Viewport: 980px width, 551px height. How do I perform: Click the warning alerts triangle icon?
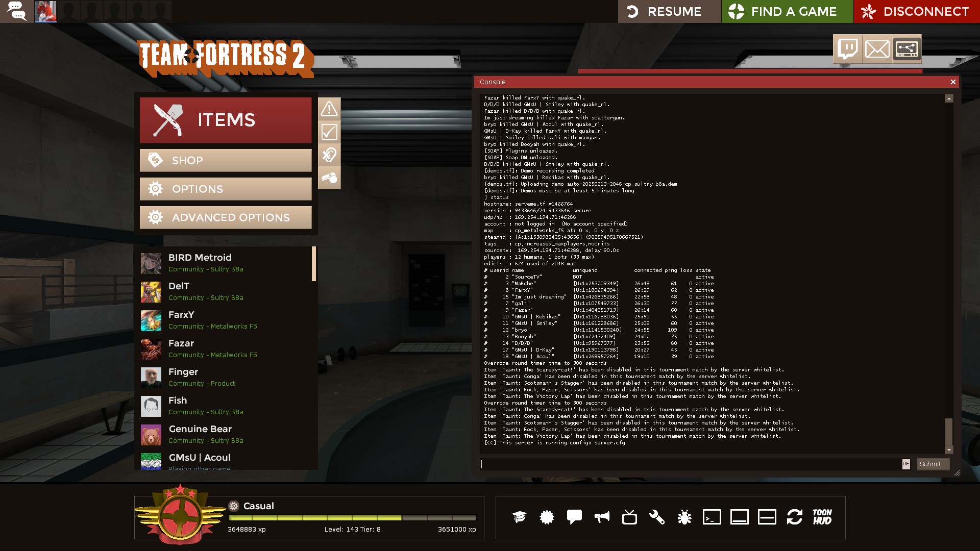click(329, 109)
